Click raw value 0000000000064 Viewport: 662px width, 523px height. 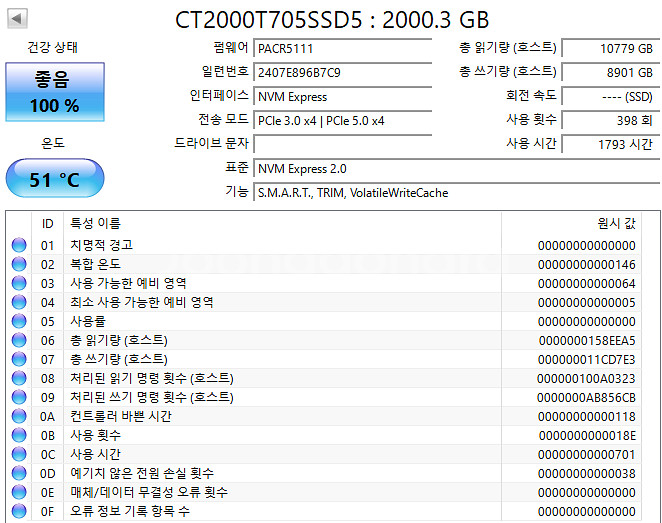pos(586,284)
